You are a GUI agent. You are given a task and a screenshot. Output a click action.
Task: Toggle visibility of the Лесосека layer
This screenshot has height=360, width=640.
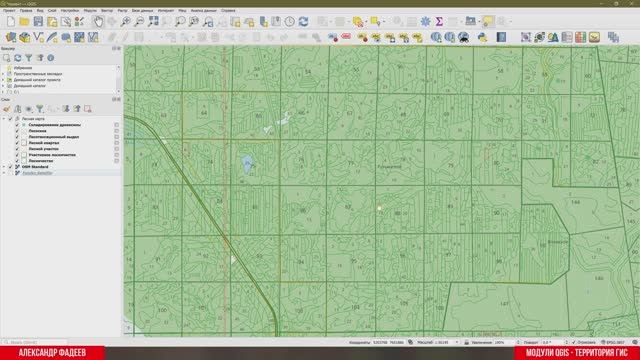coord(17,131)
